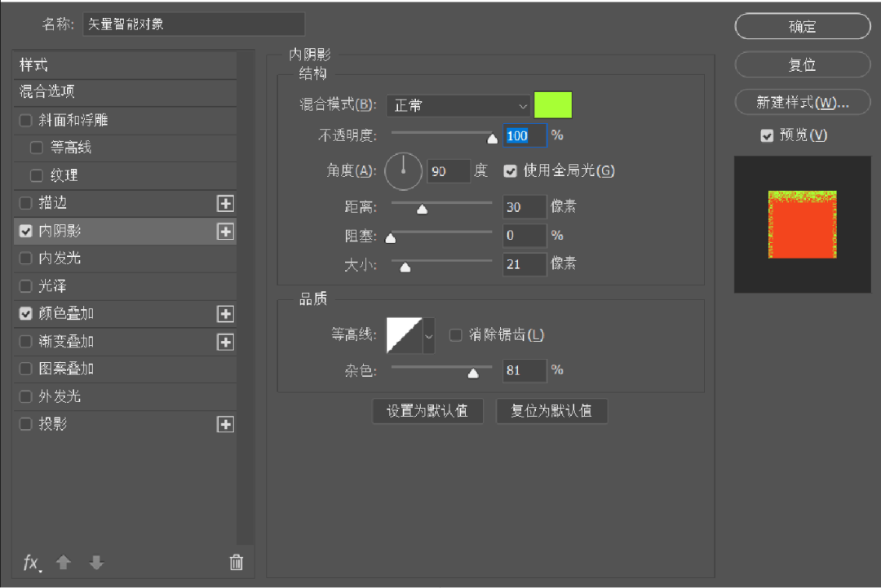Move effect down with the down arrow

click(x=96, y=563)
